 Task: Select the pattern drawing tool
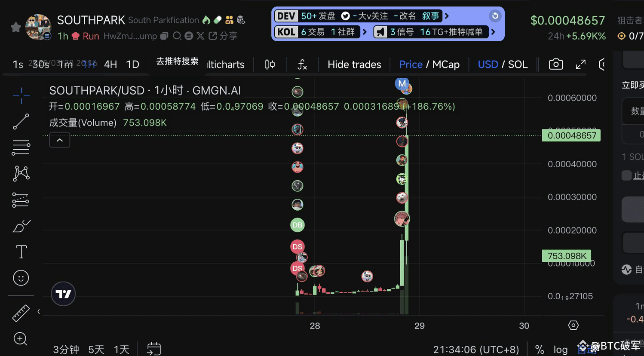(x=21, y=174)
